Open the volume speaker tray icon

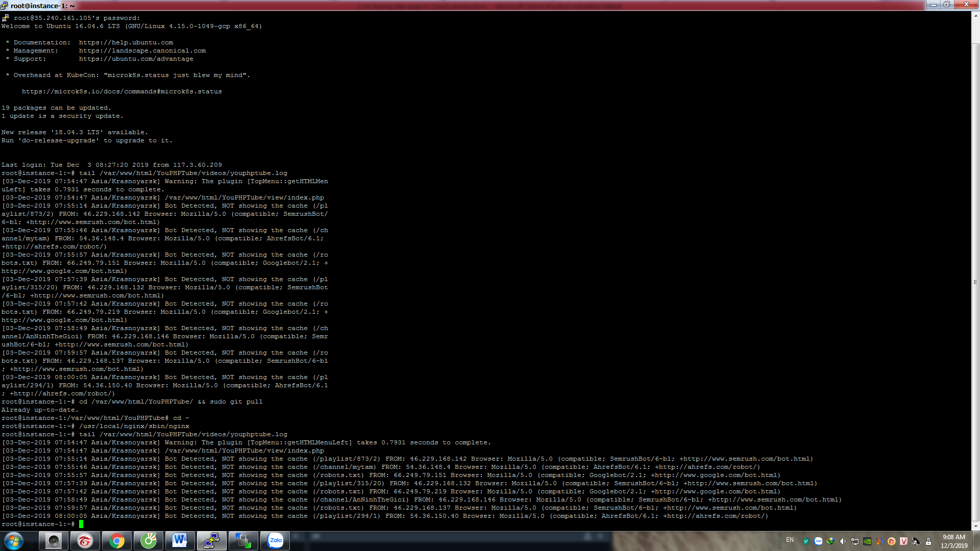click(x=843, y=541)
